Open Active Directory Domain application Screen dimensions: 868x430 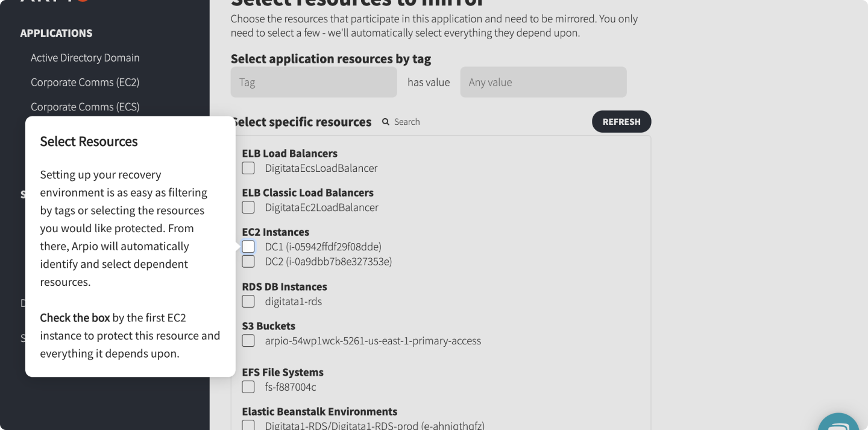click(x=85, y=58)
